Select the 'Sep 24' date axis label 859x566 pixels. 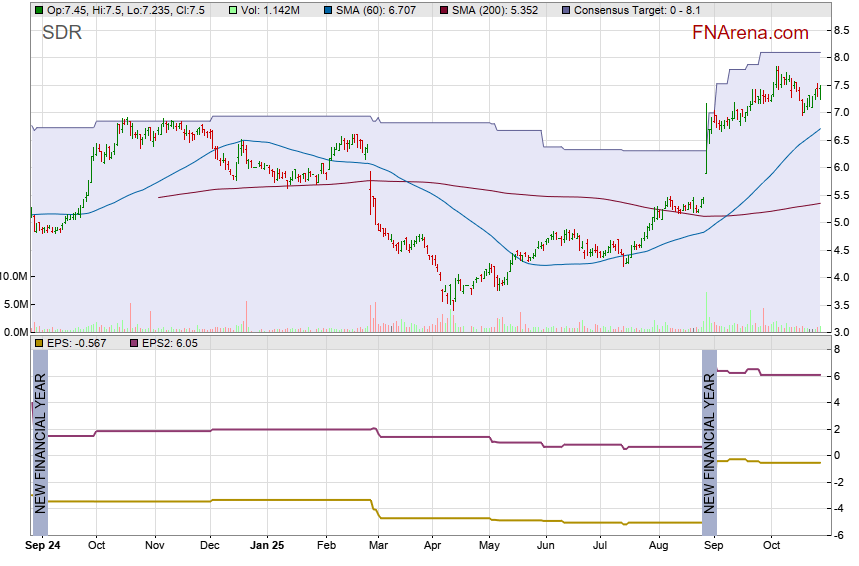pyautogui.click(x=43, y=546)
